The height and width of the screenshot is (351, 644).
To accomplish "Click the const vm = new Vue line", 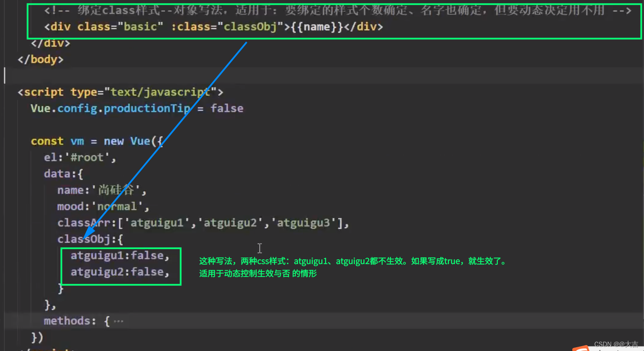I will [x=97, y=141].
